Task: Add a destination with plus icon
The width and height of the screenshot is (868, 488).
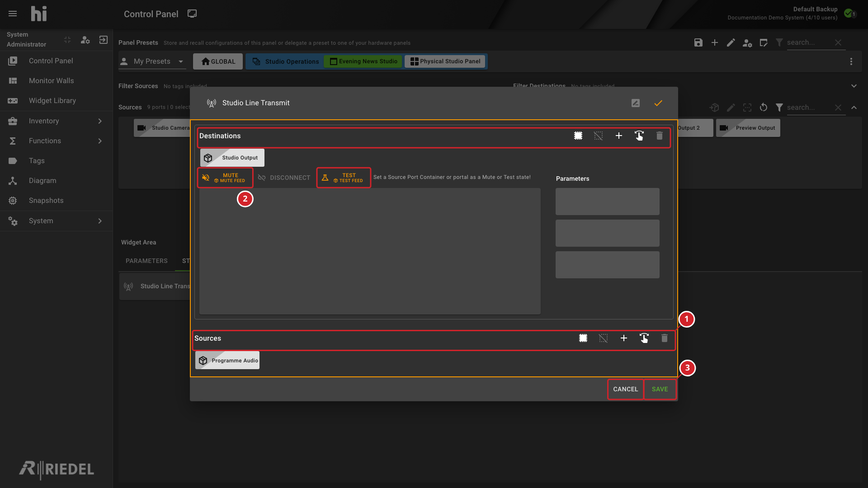Action: pos(619,136)
